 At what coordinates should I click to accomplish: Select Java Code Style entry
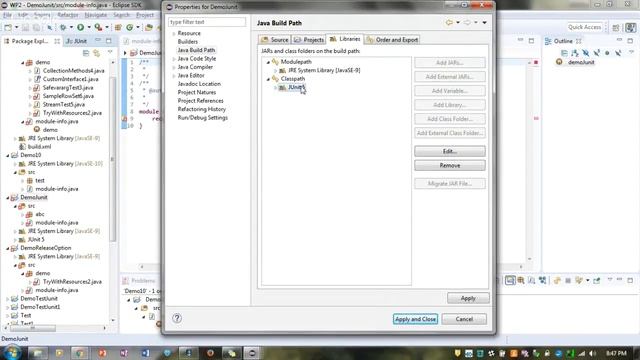197,58
